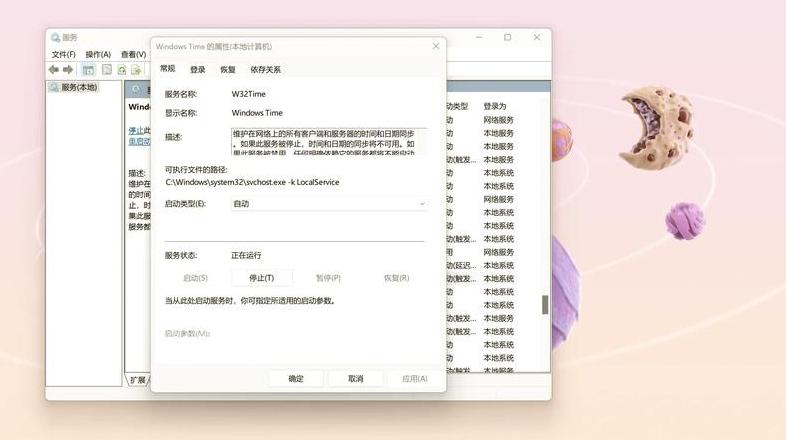Viewport: 786px width, 440px height.
Task: Switch to the 依存关系 tab
Action: click(266, 70)
